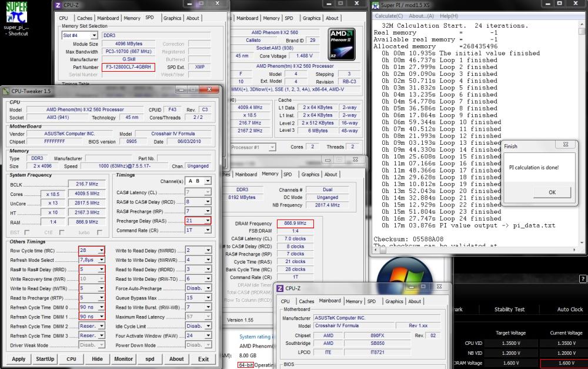
Task: Click the question mark help icon in the dark utility
Action: (x=583, y=279)
